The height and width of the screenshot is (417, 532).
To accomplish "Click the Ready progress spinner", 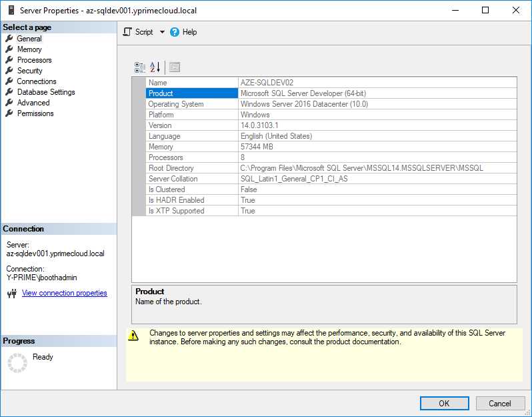I will point(17,363).
